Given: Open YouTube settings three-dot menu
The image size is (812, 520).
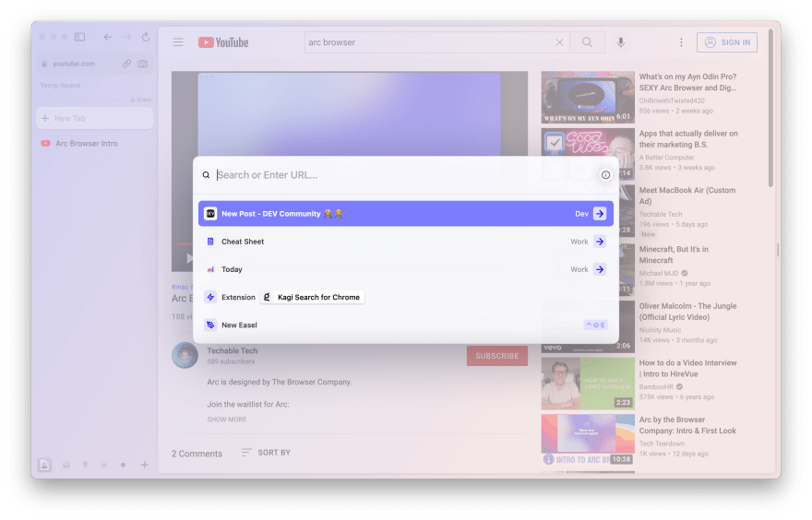Looking at the screenshot, I should point(681,42).
